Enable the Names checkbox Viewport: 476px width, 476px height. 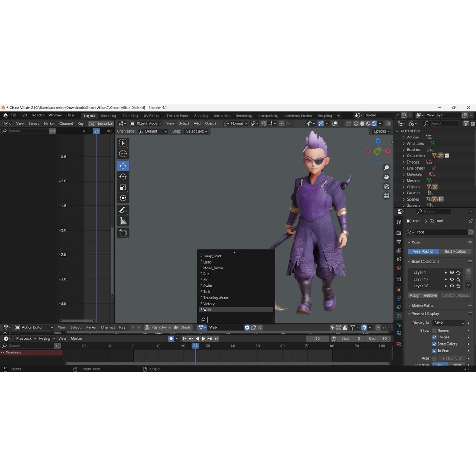click(435, 331)
